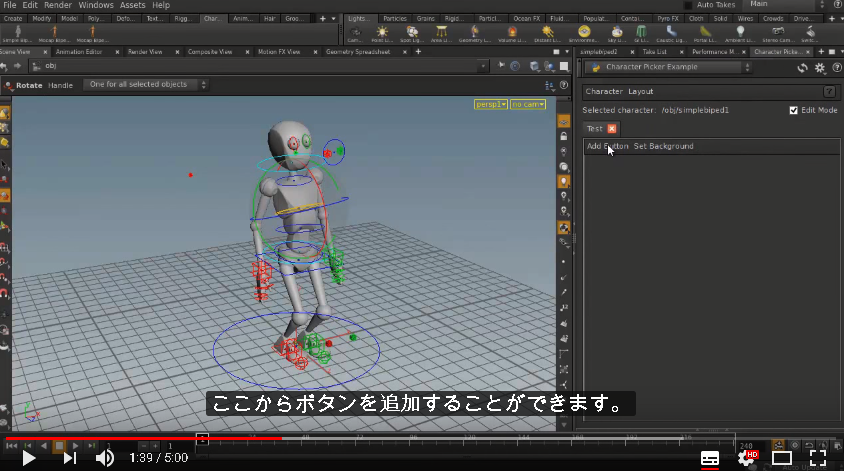
Task: Open the Layout menu in picker pane
Action: point(641,92)
